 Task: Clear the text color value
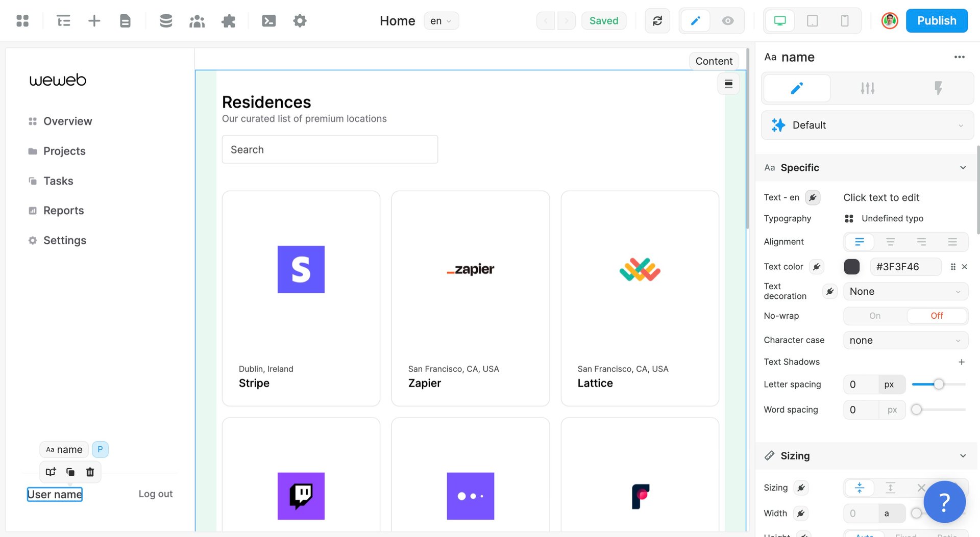tap(965, 267)
